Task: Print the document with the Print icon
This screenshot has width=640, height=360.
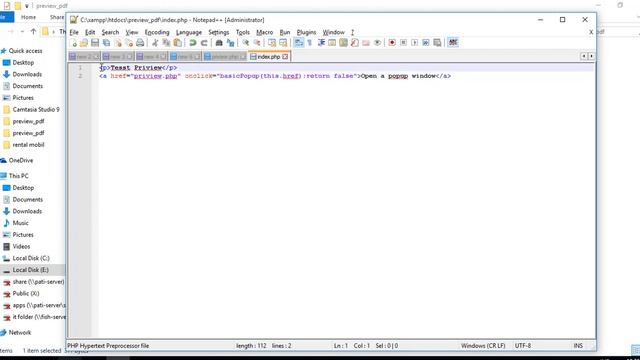Action: (x=140, y=43)
